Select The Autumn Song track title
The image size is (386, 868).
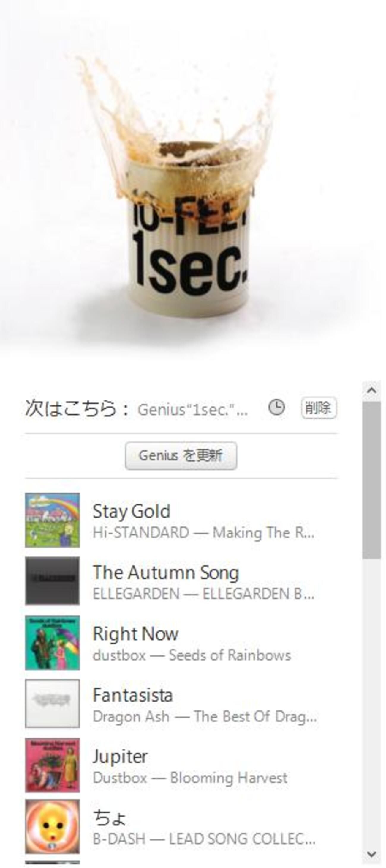(x=166, y=573)
